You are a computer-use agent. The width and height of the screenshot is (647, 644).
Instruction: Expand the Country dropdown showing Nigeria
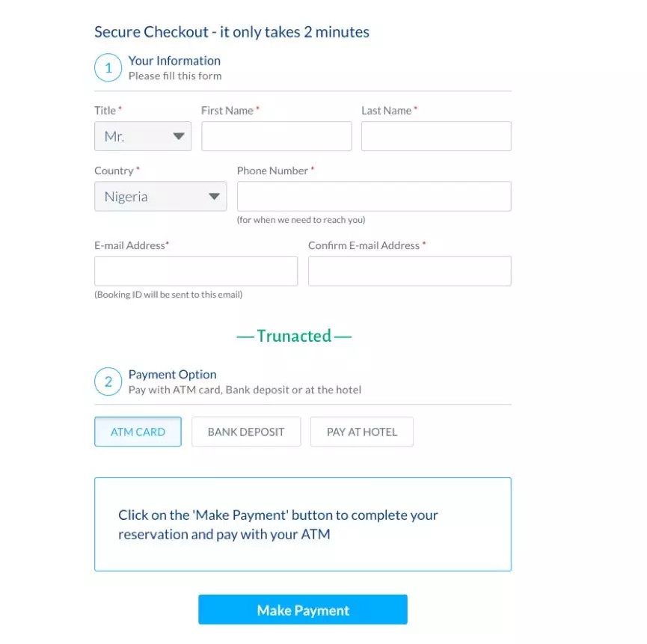(x=161, y=197)
